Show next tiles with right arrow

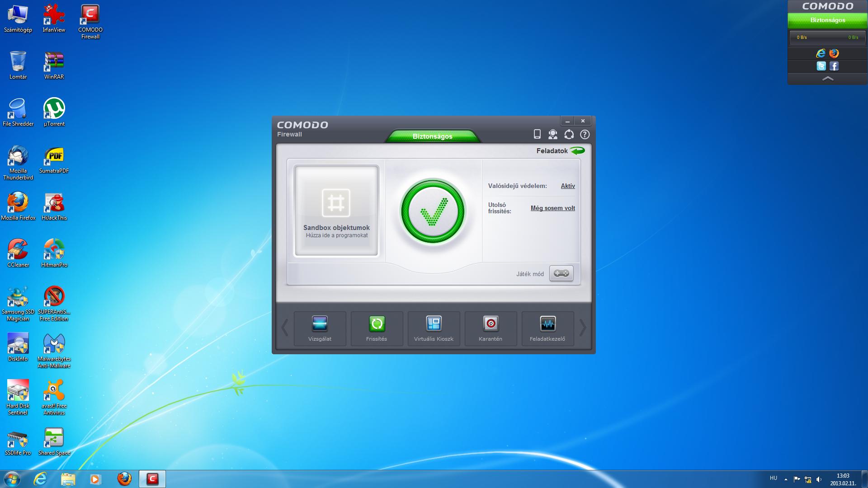pos(583,328)
